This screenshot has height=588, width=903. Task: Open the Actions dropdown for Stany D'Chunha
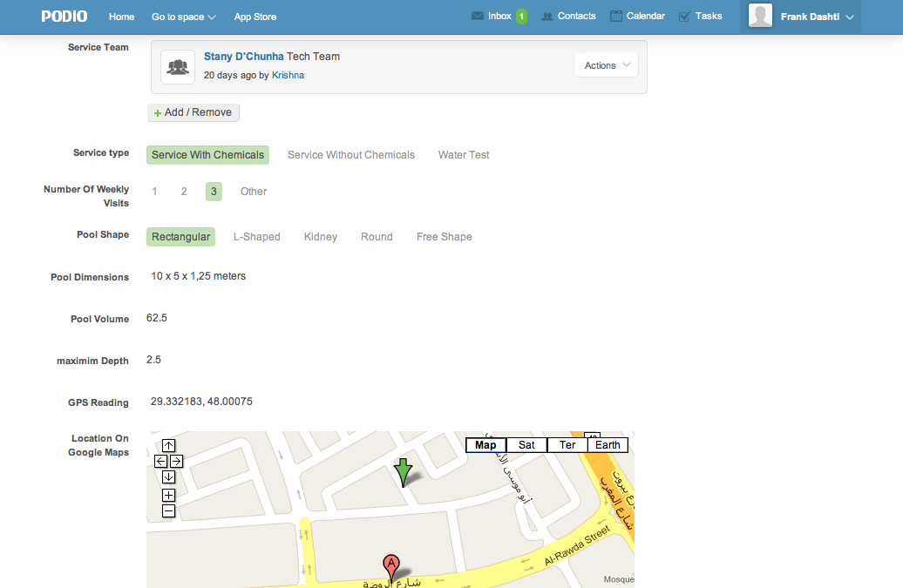tap(606, 65)
